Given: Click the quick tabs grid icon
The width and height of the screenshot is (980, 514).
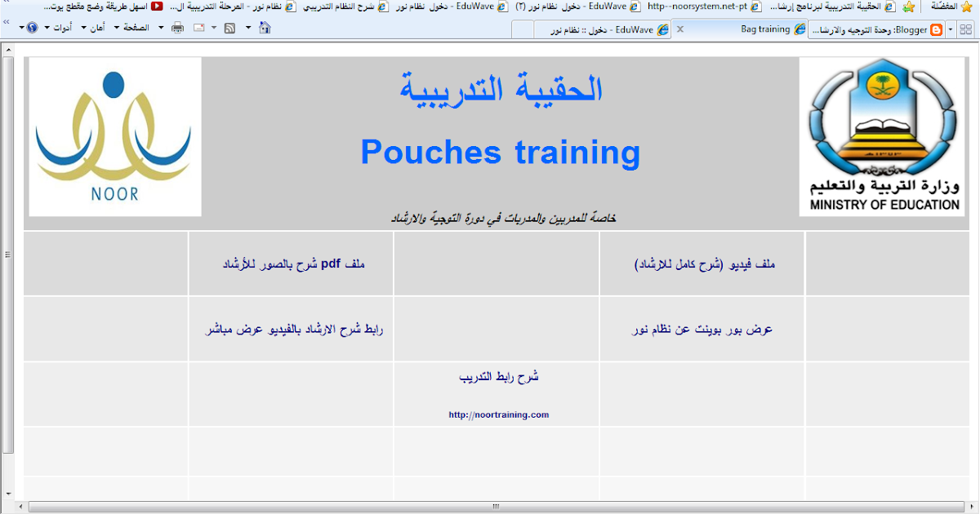Looking at the screenshot, I should pyautogui.click(x=966, y=29).
